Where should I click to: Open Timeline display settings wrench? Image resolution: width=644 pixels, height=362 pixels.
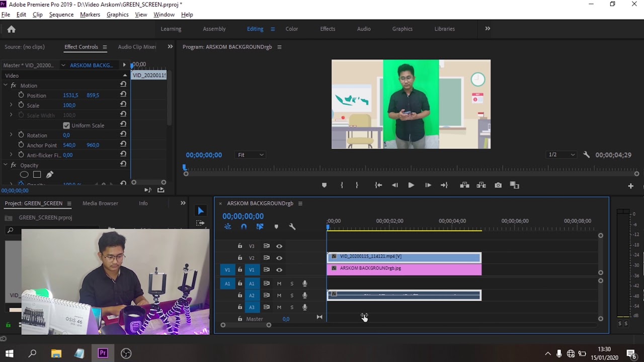point(292,227)
